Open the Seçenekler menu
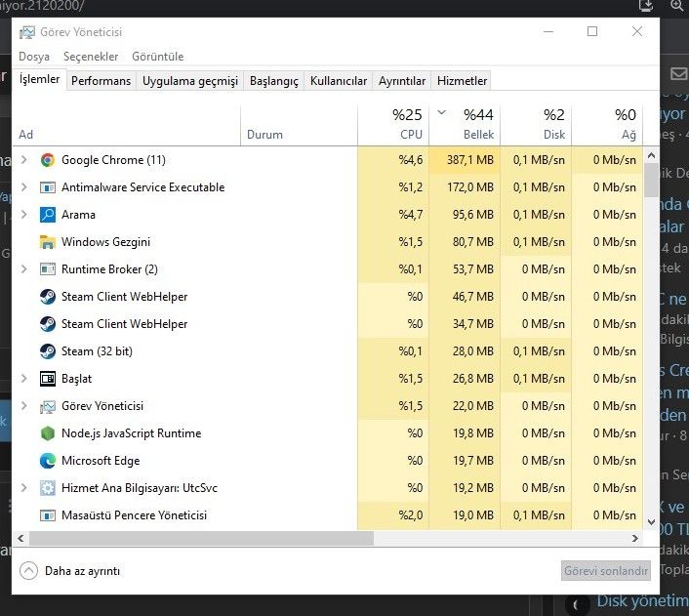 pos(91,57)
